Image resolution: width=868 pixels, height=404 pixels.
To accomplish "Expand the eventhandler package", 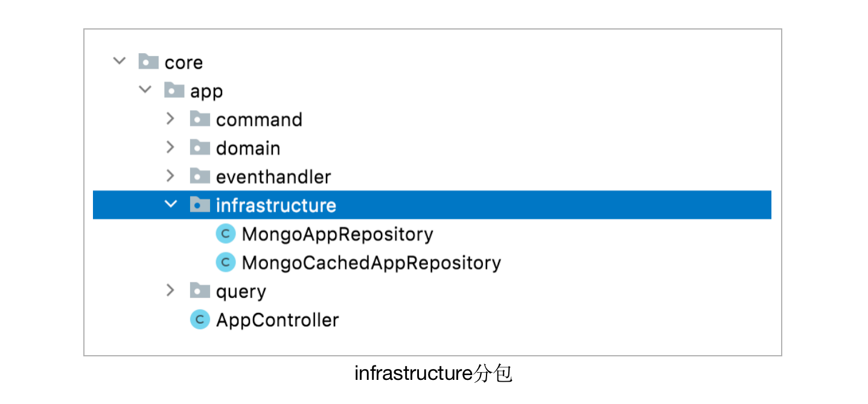I will (171, 176).
